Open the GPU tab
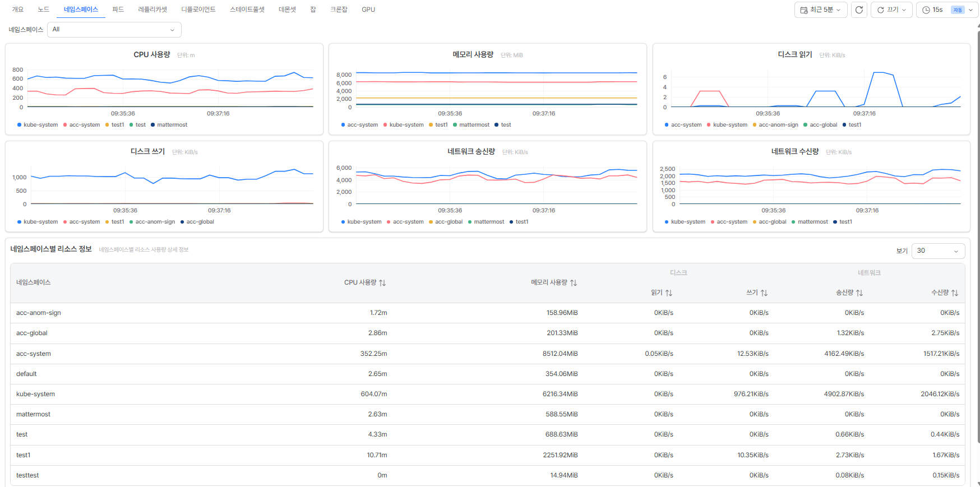Viewport: 980px width, 487px height. 368,10
